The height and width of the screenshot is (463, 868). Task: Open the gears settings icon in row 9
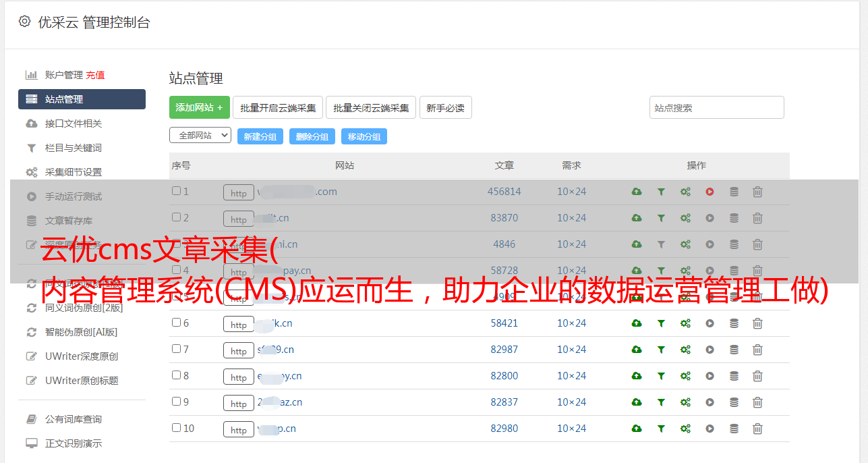tap(685, 402)
